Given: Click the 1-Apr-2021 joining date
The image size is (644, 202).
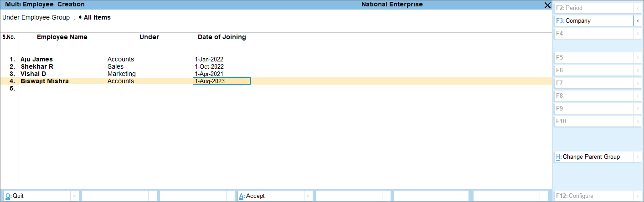Looking at the screenshot, I should point(209,74).
